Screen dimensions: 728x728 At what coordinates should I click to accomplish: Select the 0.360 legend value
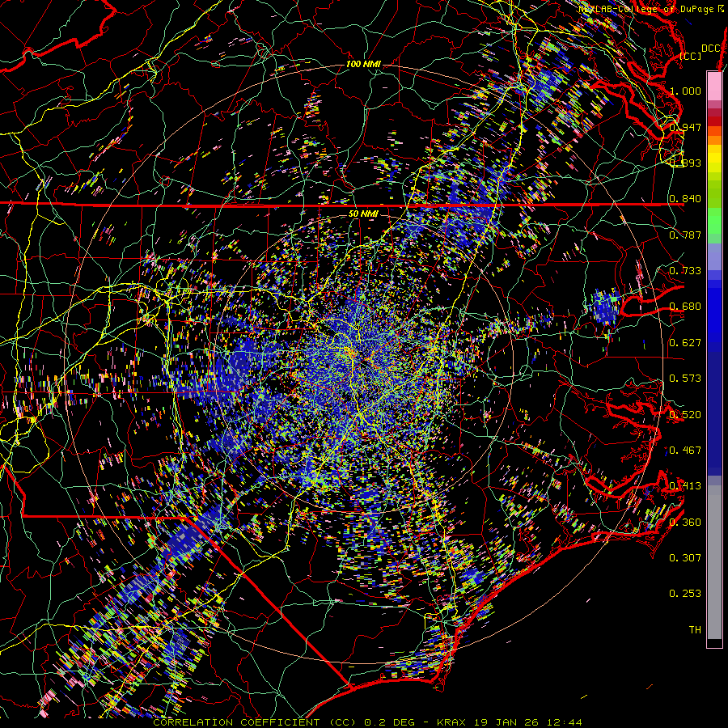(x=685, y=523)
